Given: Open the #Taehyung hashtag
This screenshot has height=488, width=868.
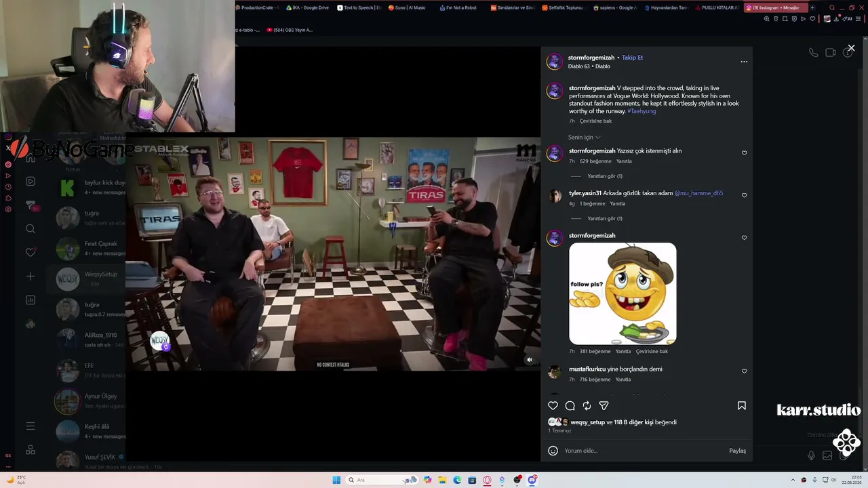Looking at the screenshot, I should pyautogui.click(x=642, y=111).
